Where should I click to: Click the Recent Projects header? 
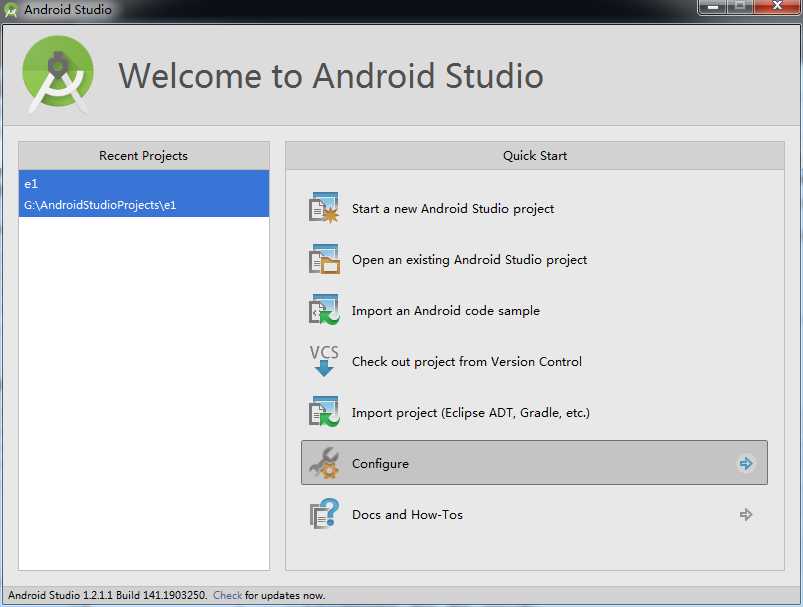pos(143,156)
